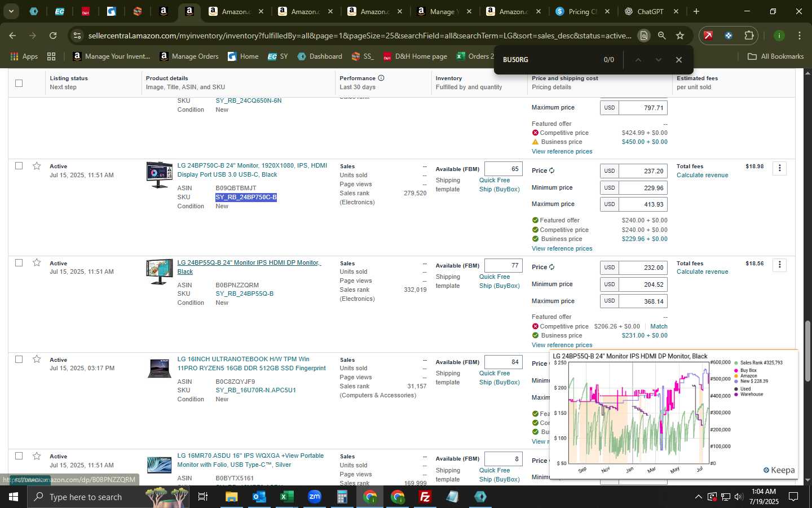Screen dimensions: 812x508
Task: Click the Performance info circle icon
Action: click(x=381, y=78)
